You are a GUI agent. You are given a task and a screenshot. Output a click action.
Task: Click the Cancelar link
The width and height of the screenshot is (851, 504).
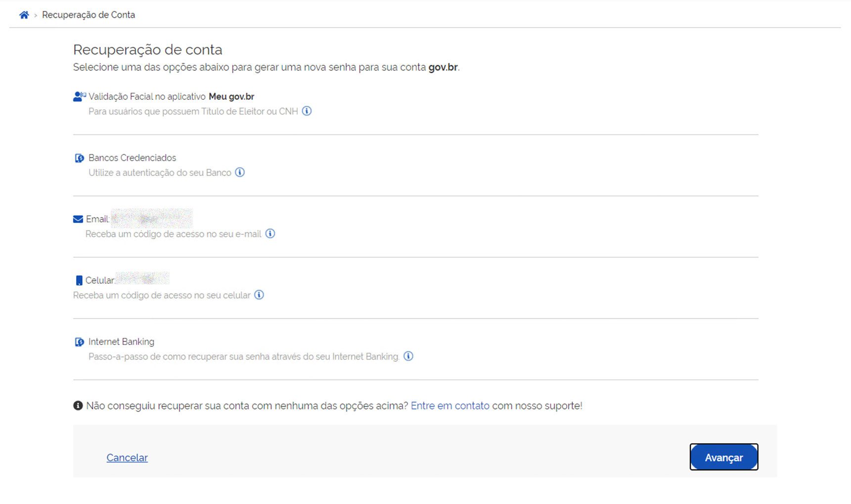click(x=127, y=458)
